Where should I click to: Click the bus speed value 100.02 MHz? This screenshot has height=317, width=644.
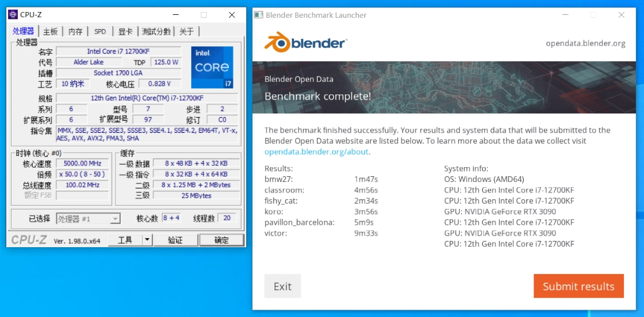tap(82, 185)
